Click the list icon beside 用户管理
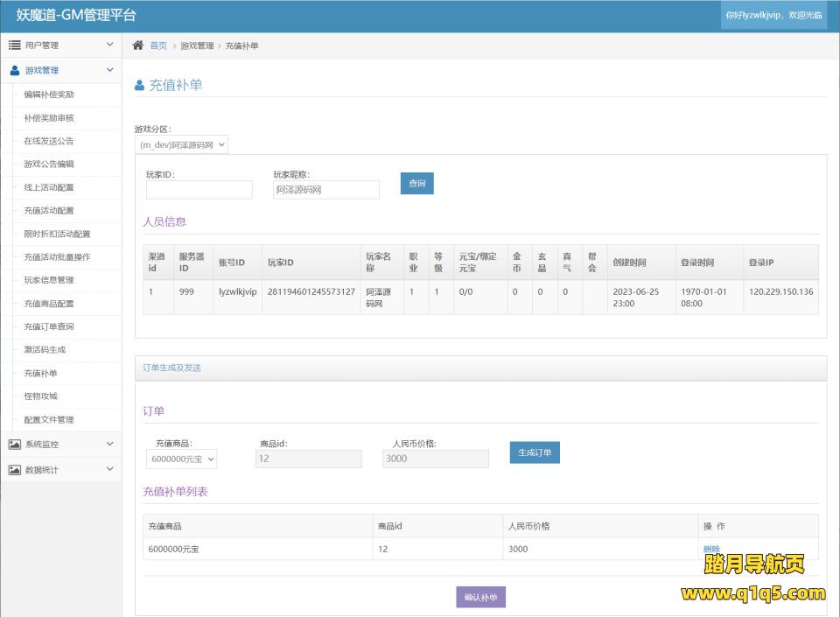Viewport: 840px width, 617px height. point(15,45)
